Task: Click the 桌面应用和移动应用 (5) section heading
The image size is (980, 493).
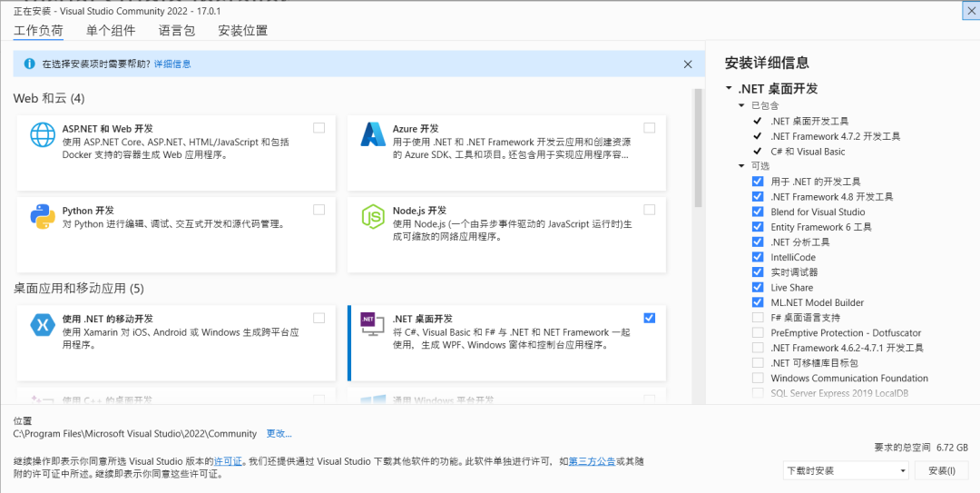Action: click(x=79, y=289)
